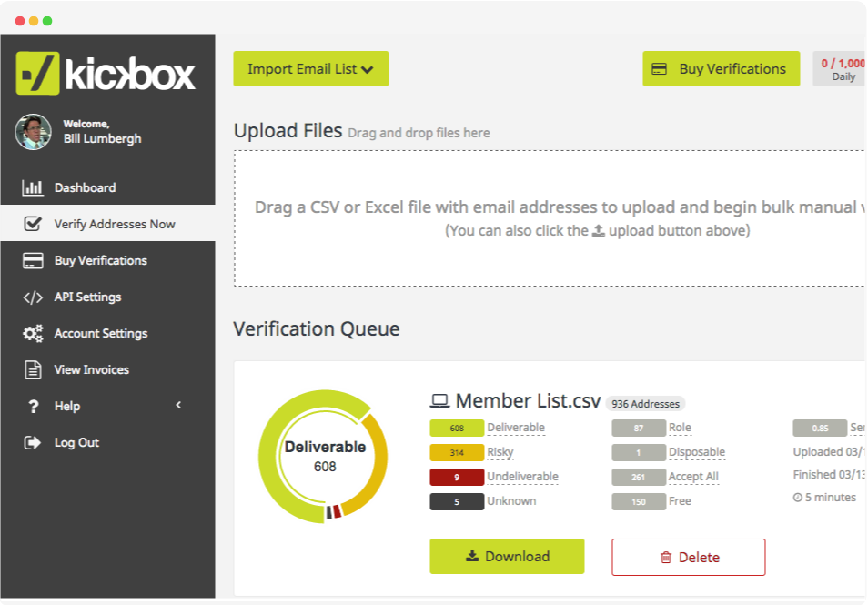868x605 pixels.
Task: Click the Verify Addresses checkmark icon
Action: pyautogui.click(x=33, y=224)
